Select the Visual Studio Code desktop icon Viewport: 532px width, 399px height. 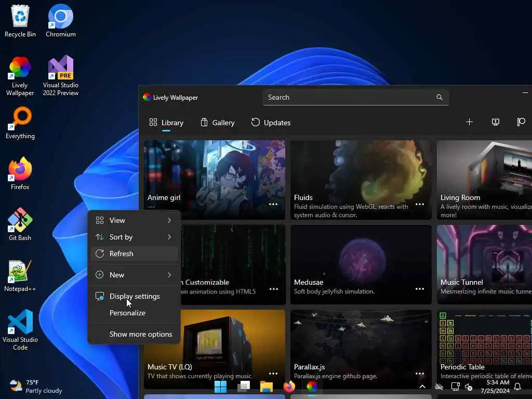pyautogui.click(x=20, y=330)
